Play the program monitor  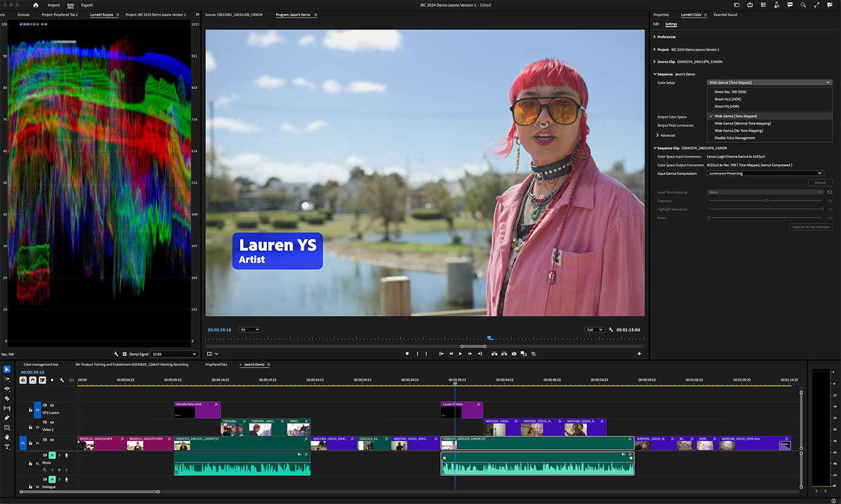click(460, 354)
